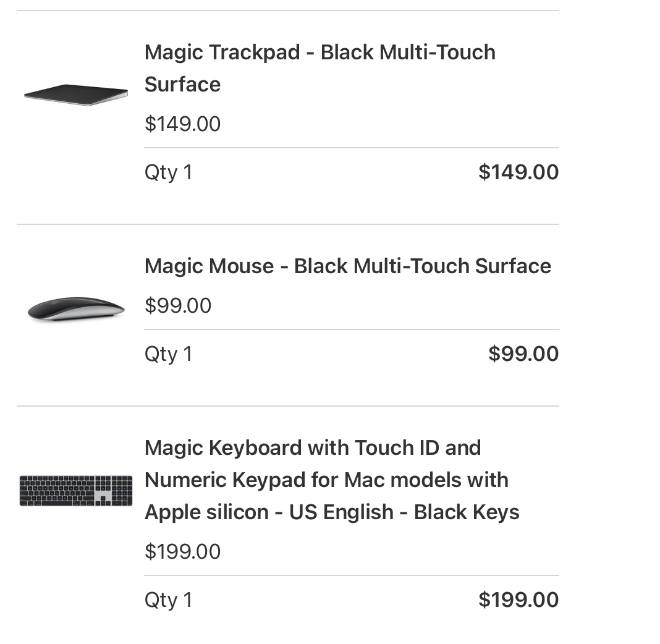The height and width of the screenshot is (644, 660).
Task: Click the $99.00 unit price under Magic Mouse
Action: [x=178, y=305]
